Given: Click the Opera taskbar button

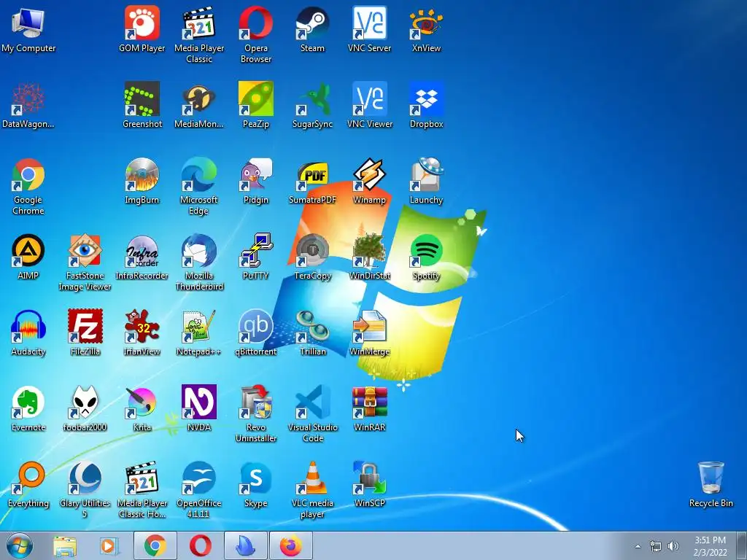Looking at the screenshot, I should (201, 545).
